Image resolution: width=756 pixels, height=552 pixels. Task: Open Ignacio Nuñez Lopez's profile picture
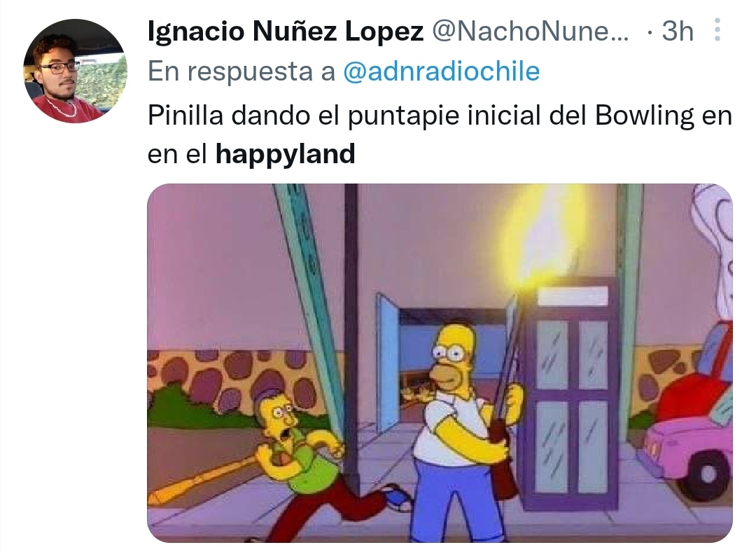[75, 71]
